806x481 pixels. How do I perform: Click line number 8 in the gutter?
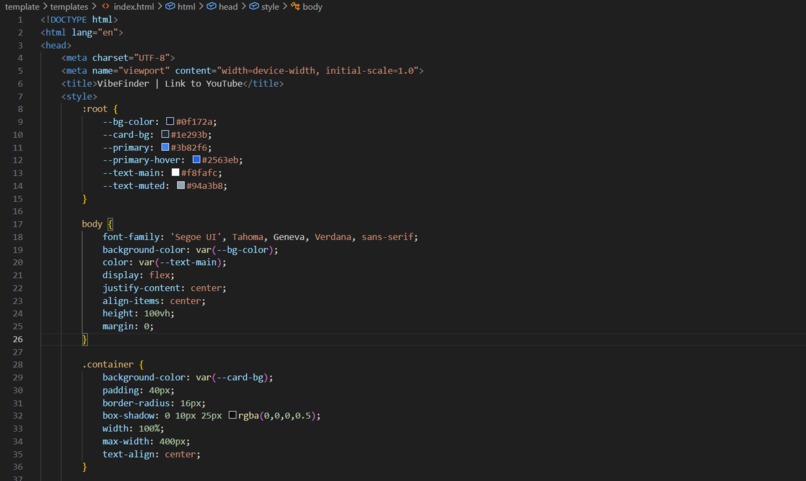point(20,109)
